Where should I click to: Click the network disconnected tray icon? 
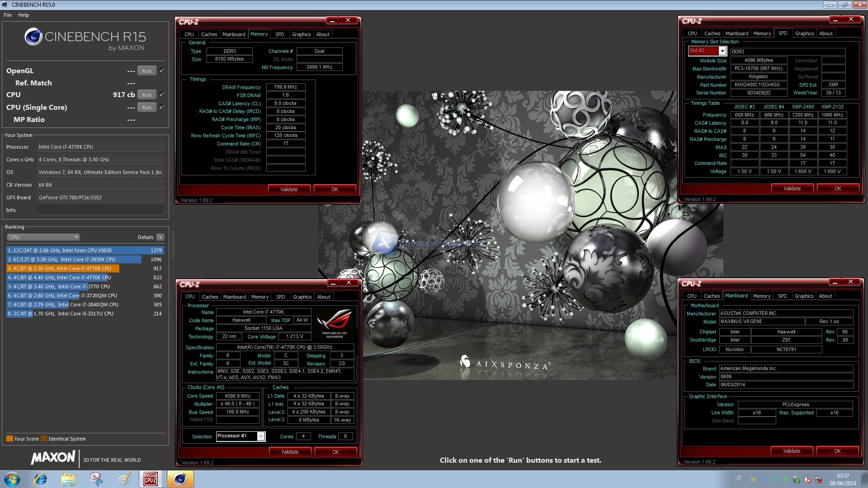pos(818,480)
